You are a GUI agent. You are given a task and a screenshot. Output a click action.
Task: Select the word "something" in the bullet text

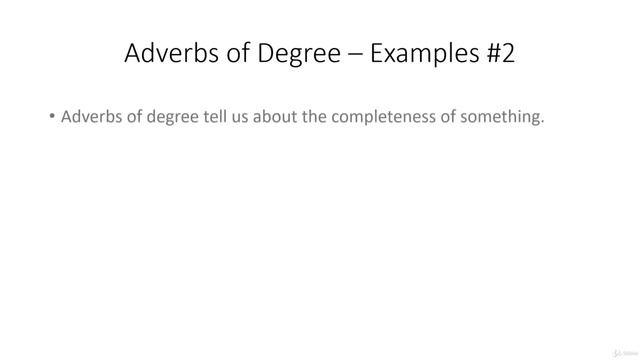tap(500, 117)
